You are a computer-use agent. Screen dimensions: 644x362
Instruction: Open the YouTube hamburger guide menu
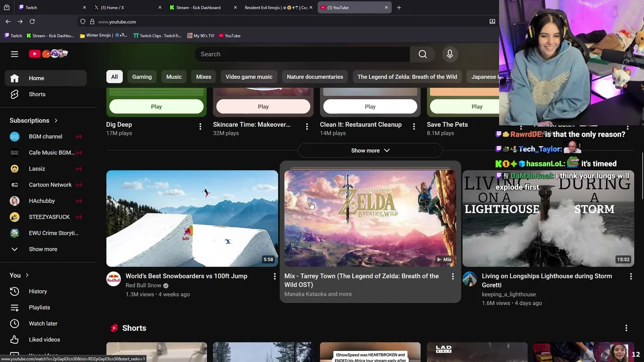[x=15, y=54]
